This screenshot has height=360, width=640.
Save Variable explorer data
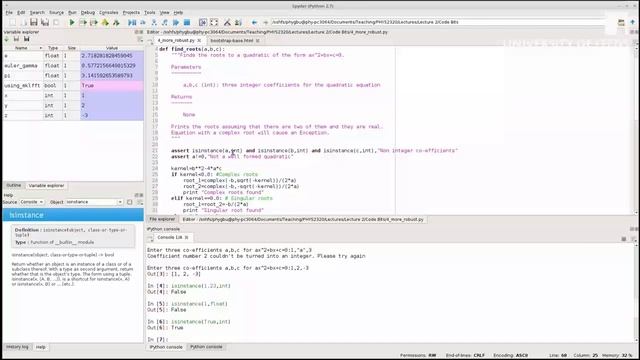[x=16, y=39]
